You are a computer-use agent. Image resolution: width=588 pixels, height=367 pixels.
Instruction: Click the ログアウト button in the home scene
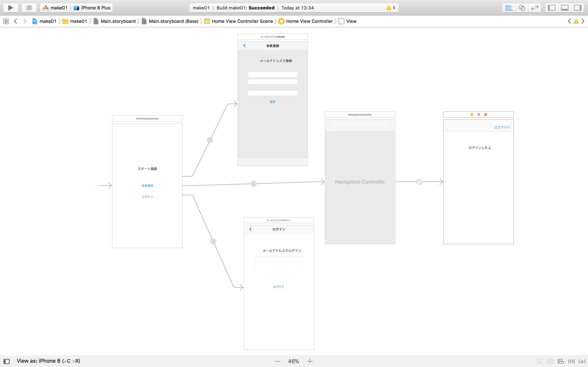(x=502, y=127)
